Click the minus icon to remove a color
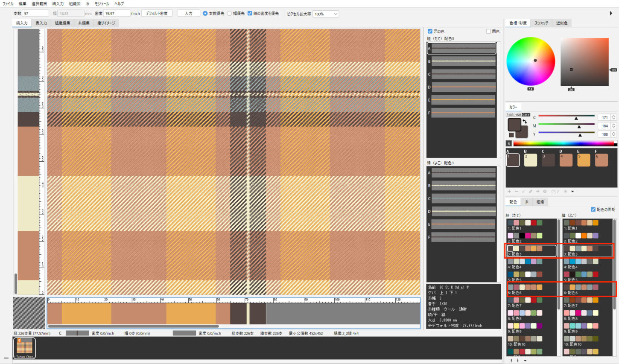 (x=516, y=192)
